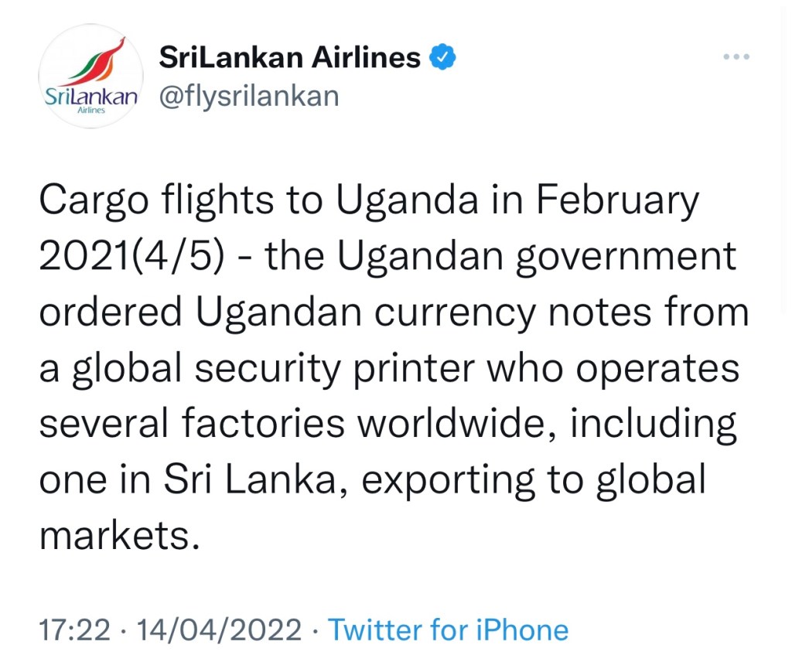Click the '2021(4/5)' thread marker text
The width and height of the screenshot is (792, 672).
tap(131, 258)
